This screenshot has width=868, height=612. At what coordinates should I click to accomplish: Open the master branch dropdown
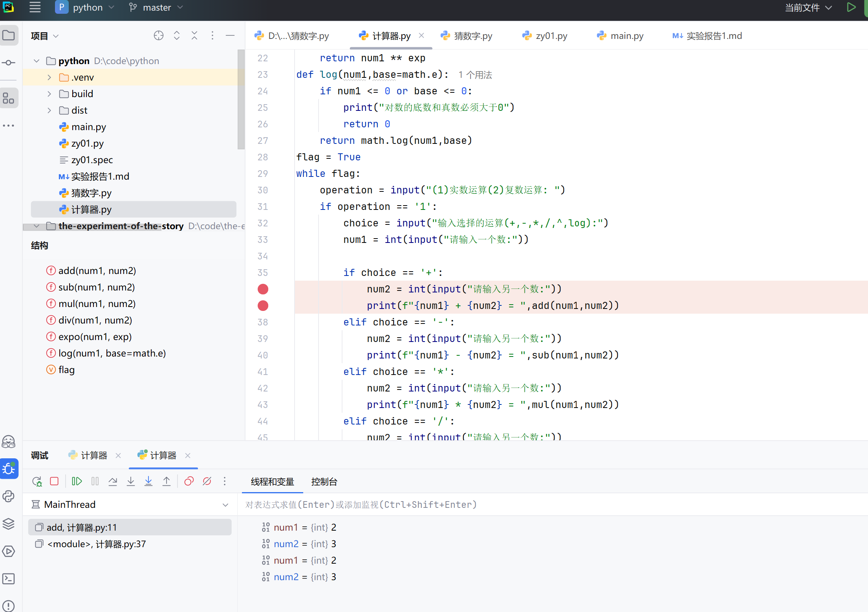[156, 7]
